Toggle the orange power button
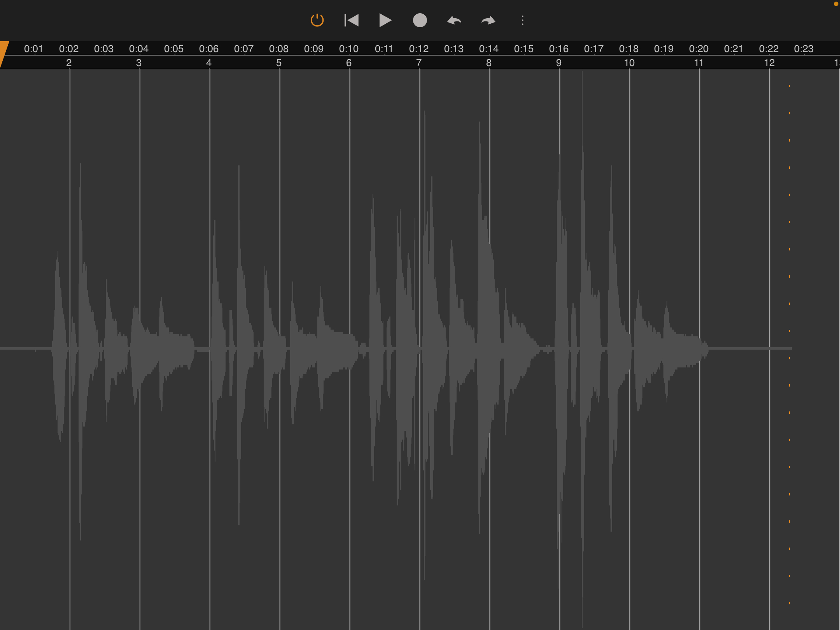This screenshot has width=840, height=630. click(317, 20)
